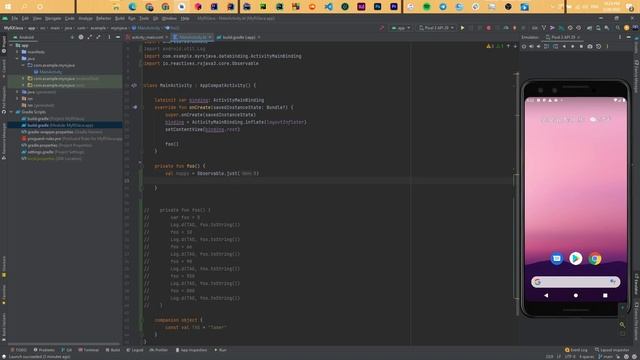The width and height of the screenshot is (640, 360).
Task: Tap the phone's recents navigation button
Action: tap(605, 295)
